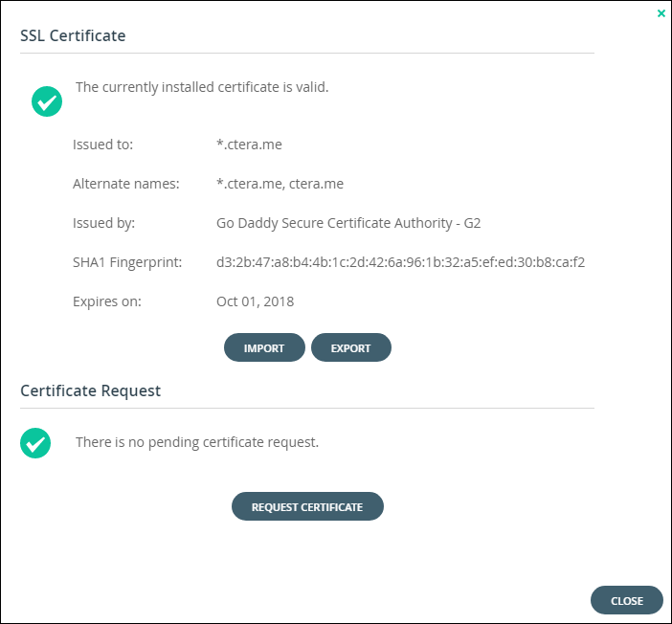Click the Certificate Request section heading
This screenshot has width=672, height=624.
point(90,390)
